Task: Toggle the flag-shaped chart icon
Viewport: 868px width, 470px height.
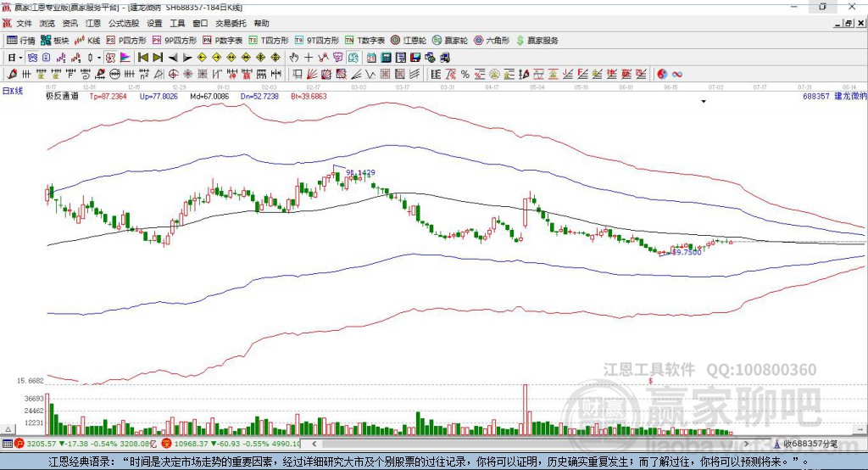Action: click(125, 58)
